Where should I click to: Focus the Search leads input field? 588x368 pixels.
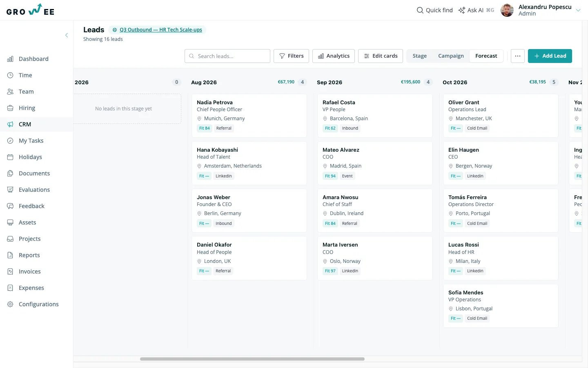(227, 56)
